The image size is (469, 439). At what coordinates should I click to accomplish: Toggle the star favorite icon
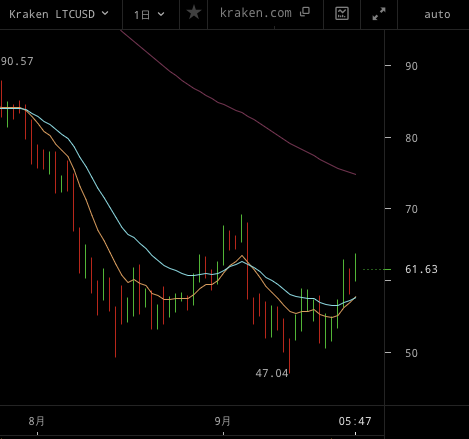(x=194, y=13)
